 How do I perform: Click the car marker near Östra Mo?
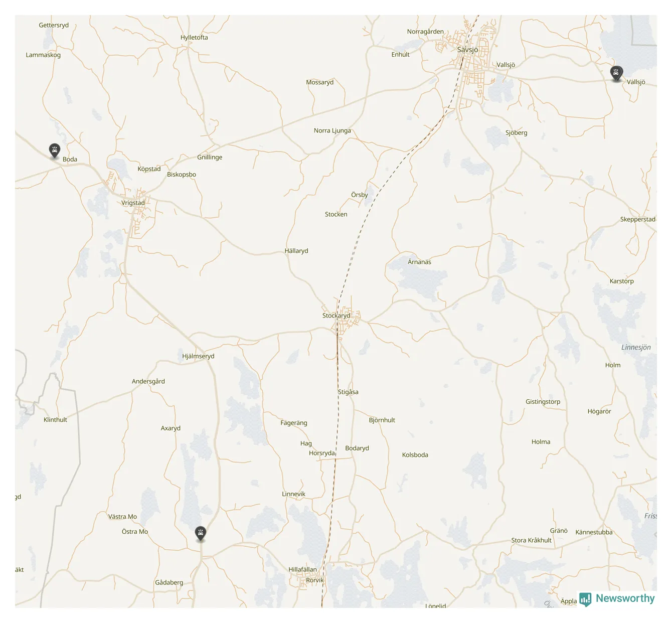pyautogui.click(x=201, y=534)
